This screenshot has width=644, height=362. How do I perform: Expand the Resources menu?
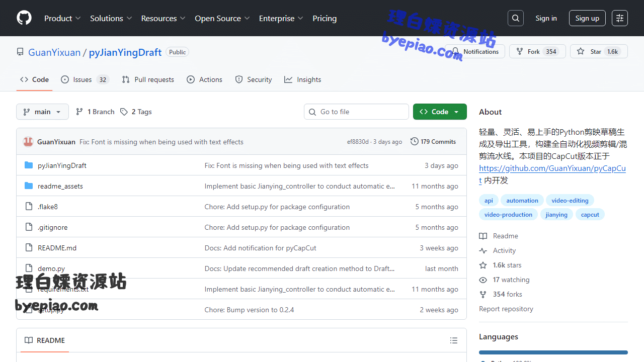(164, 18)
